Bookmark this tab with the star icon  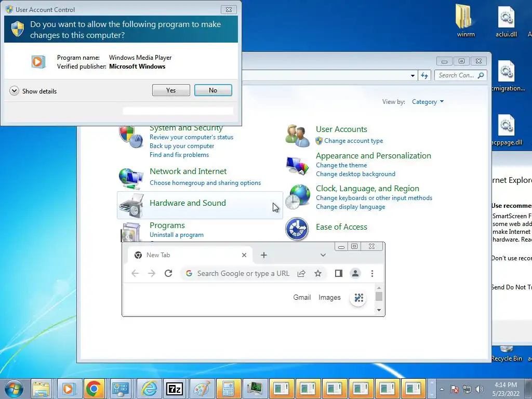[x=317, y=273]
